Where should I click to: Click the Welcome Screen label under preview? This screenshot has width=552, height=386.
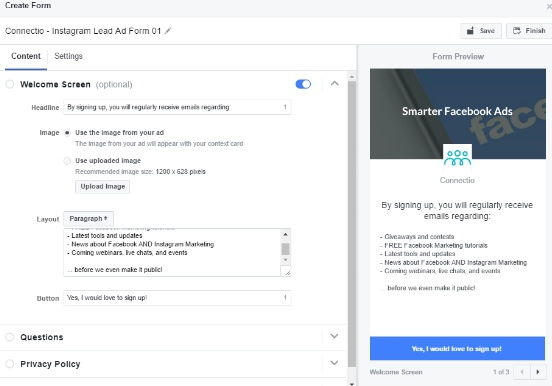click(x=396, y=372)
